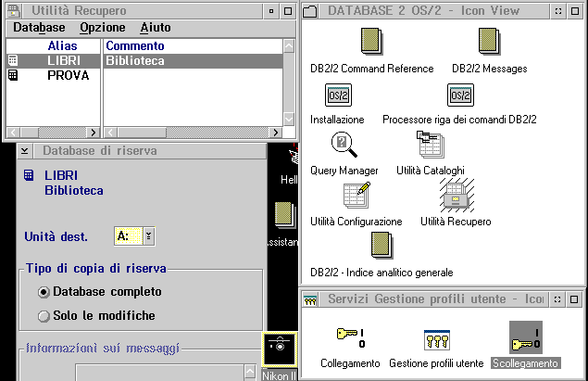Choose the Solo le modifiche option
This screenshot has height=381, width=588.
pos(44,316)
